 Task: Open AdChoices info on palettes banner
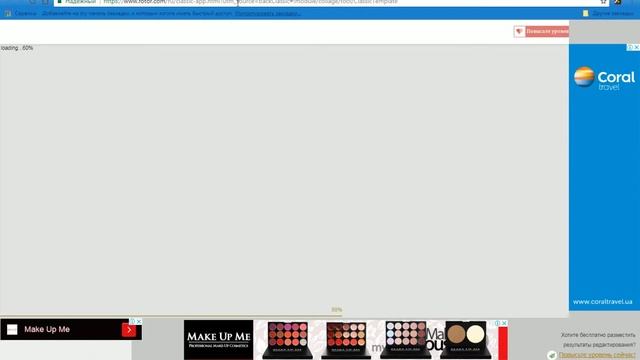coord(498,323)
